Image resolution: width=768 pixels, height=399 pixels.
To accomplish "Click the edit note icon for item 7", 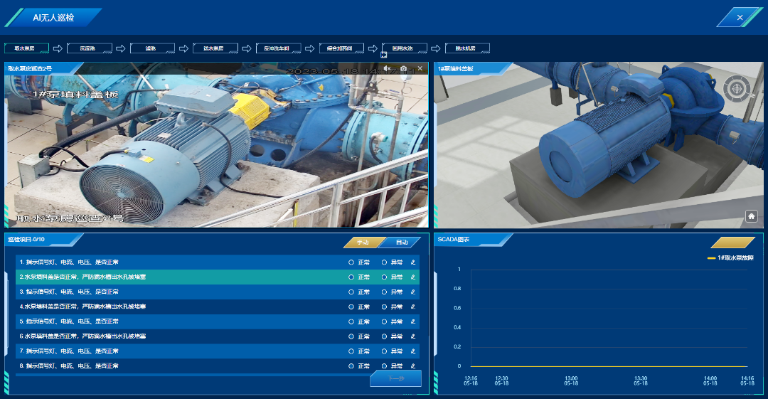I will coord(413,351).
